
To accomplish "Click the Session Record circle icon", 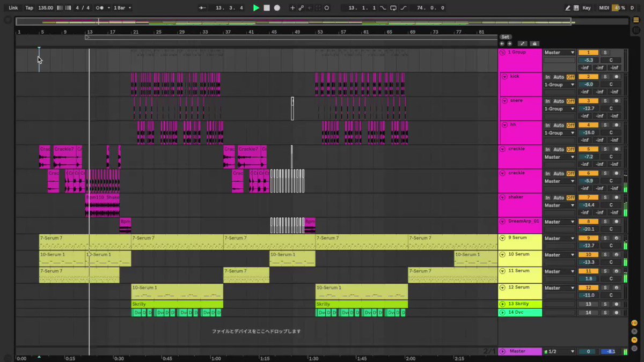I will click(327, 8).
